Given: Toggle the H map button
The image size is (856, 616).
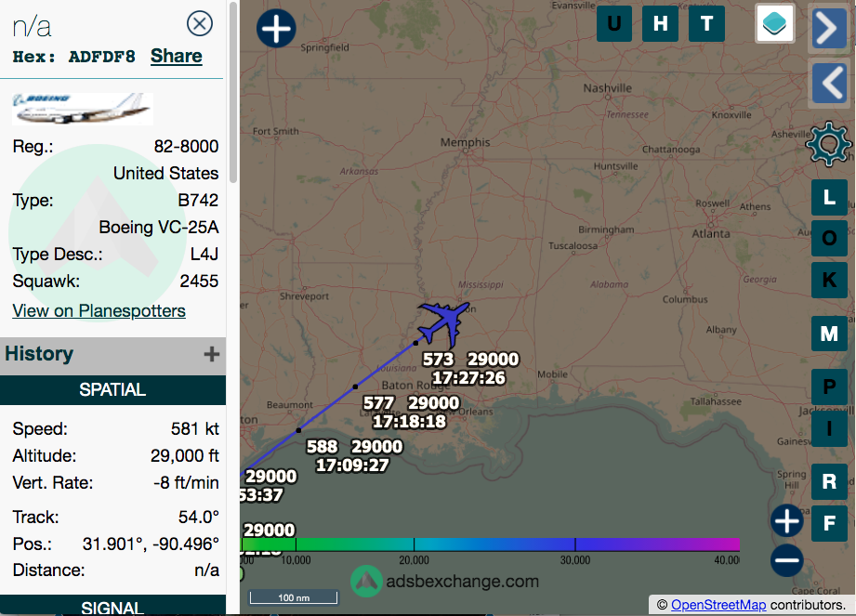Looking at the screenshot, I should coord(661,23).
